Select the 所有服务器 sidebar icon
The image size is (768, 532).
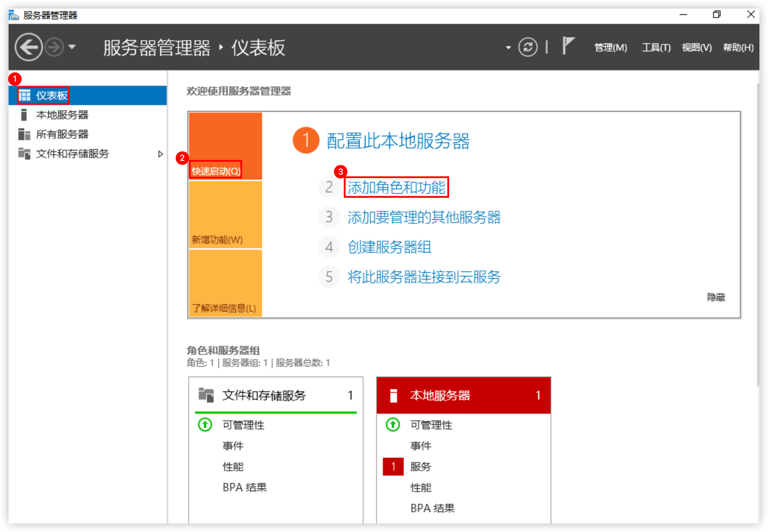click(x=24, y=134)
